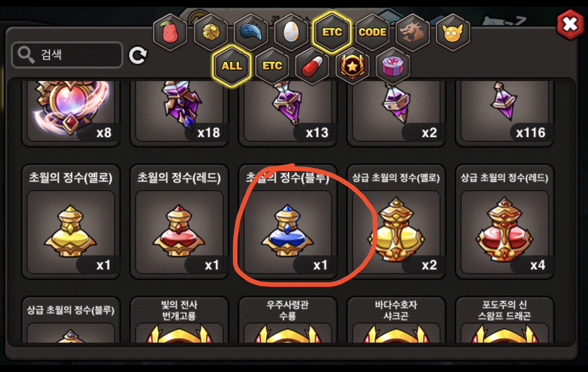Switch to the CODE category tab
Screen dimensions: 588x372
[x=372, y=32]
